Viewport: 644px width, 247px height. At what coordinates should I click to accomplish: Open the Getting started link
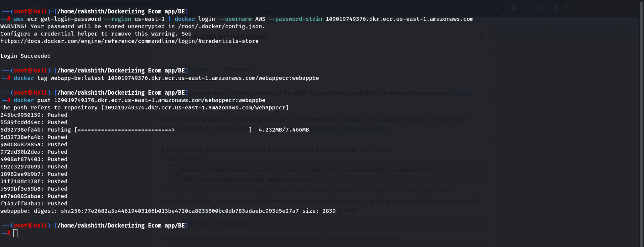pos(462,93)
